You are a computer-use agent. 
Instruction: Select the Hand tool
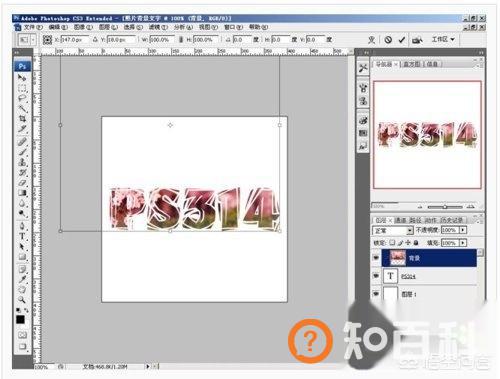22,289
